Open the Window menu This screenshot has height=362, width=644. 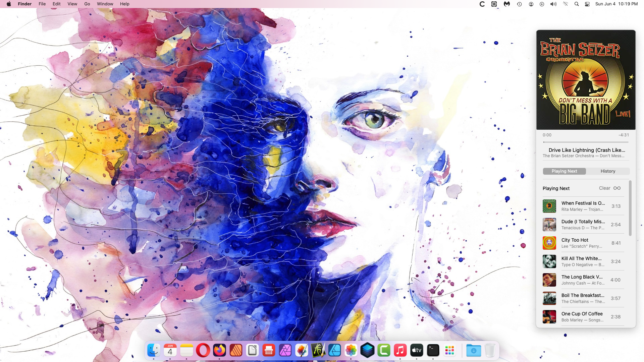105,4
